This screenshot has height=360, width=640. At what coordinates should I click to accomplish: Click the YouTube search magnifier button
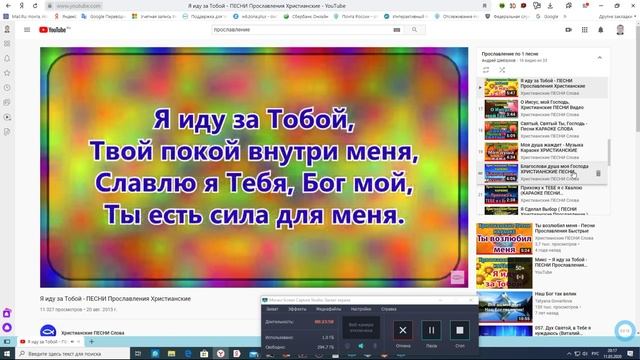[x=414, y=30]
